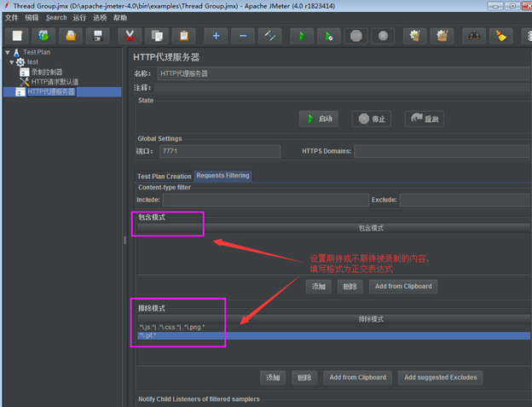Click the Cut scissors icon
Viewport: 532px width, 407px height.
coord(130,36)
